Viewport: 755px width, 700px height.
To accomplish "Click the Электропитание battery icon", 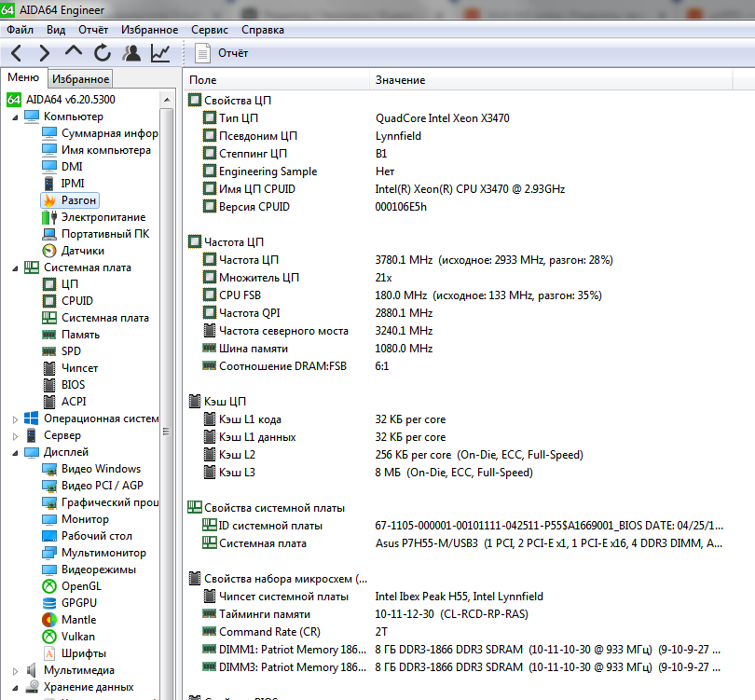I will click(x=49, y=217).
